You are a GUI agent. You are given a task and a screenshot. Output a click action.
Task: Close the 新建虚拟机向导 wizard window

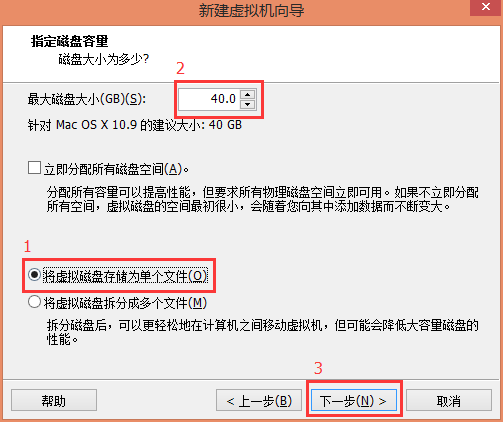pos(486,7)
